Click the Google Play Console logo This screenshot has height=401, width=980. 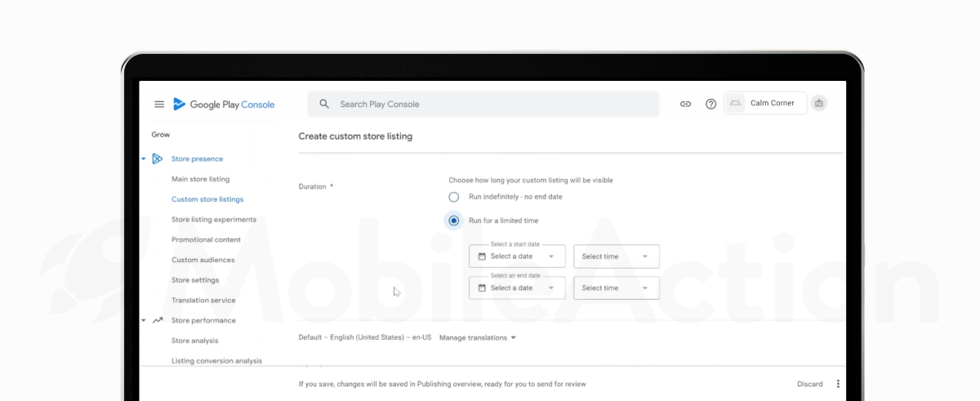[224, 105]
